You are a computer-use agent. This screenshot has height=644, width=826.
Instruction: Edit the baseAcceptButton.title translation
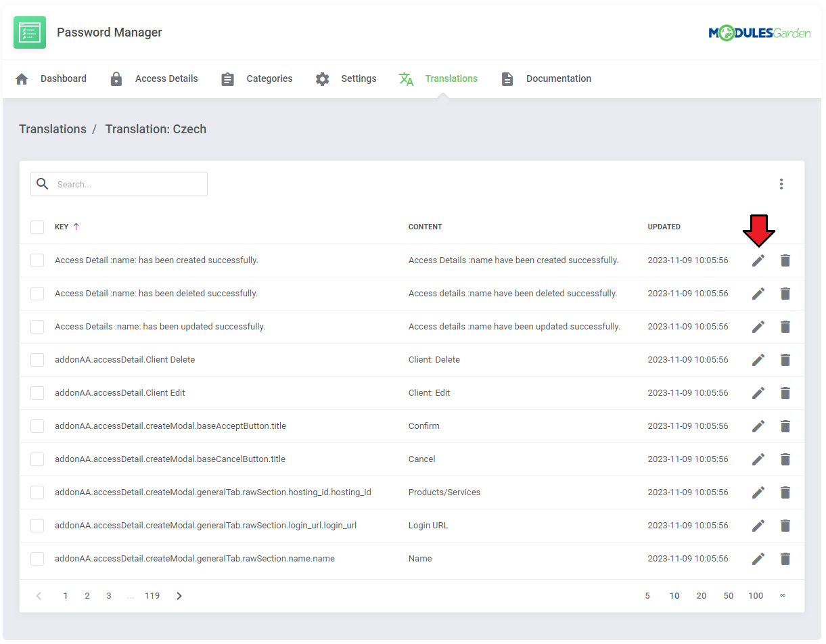758,426
